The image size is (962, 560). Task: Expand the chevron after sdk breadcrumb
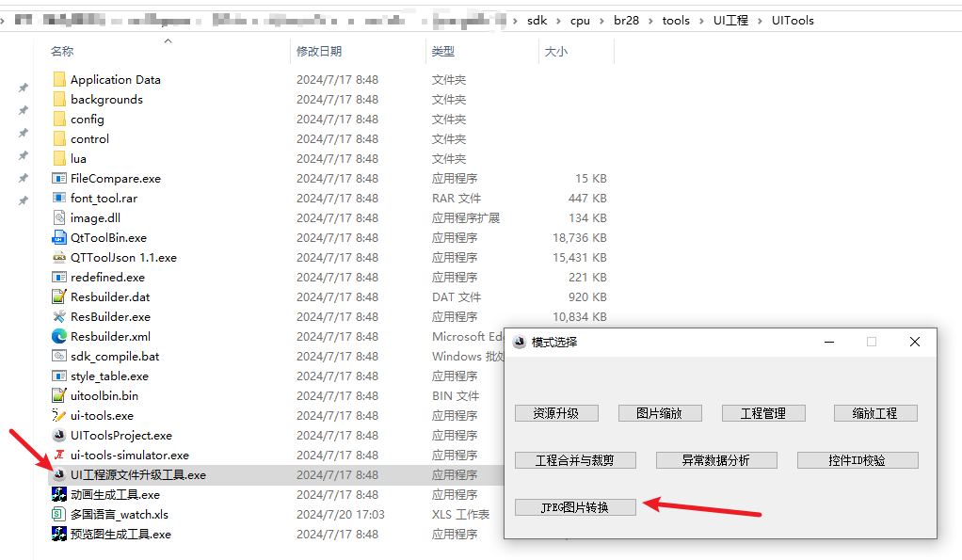pyautogui.click(x=558, y=21)
